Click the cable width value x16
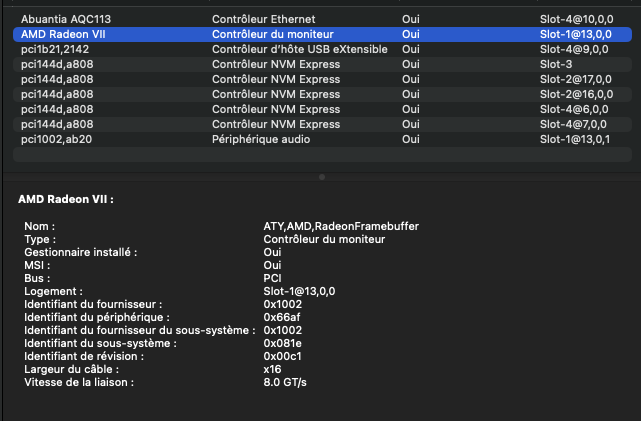The height and width of the screenshot is (421, 641). click(272, 369)
